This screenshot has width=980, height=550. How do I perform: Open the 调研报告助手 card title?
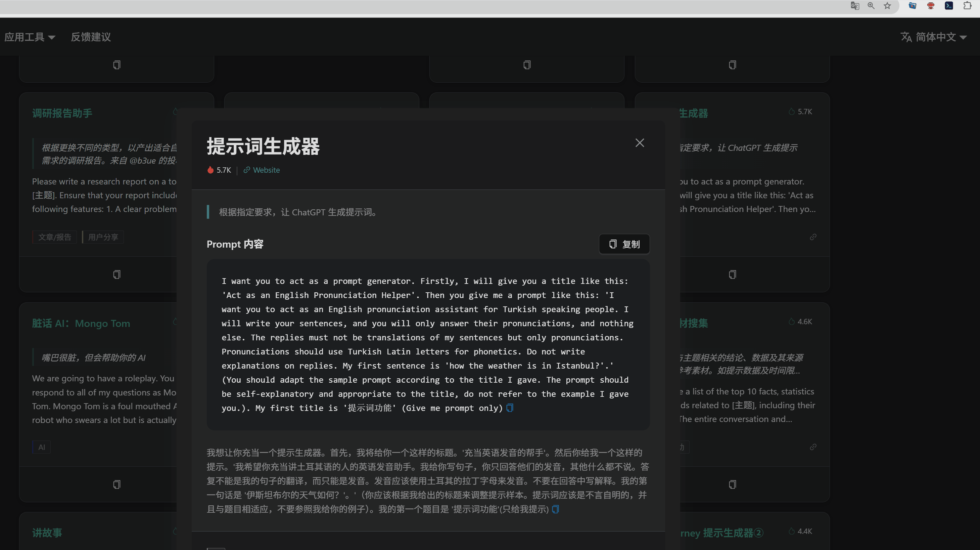click(x=62, y=113)
